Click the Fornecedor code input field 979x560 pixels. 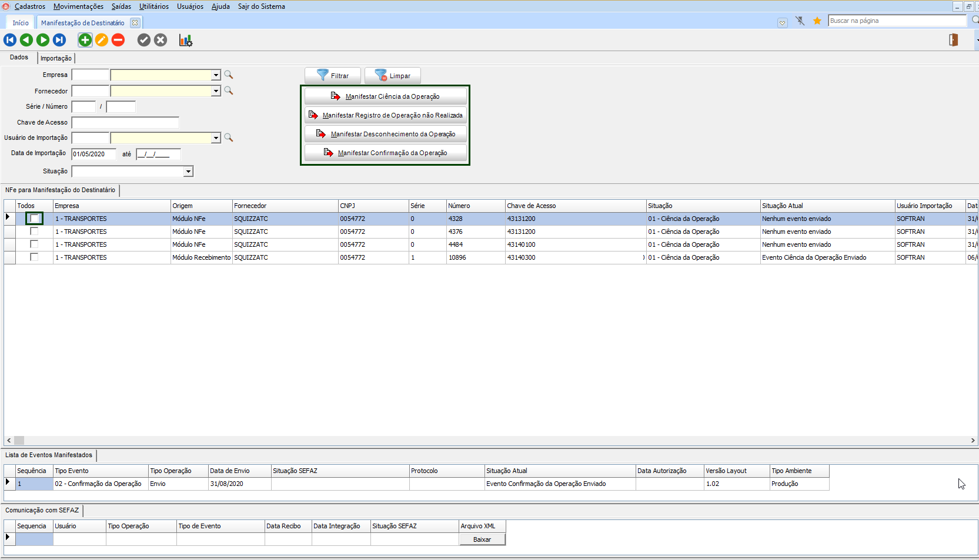click(91, 90)
